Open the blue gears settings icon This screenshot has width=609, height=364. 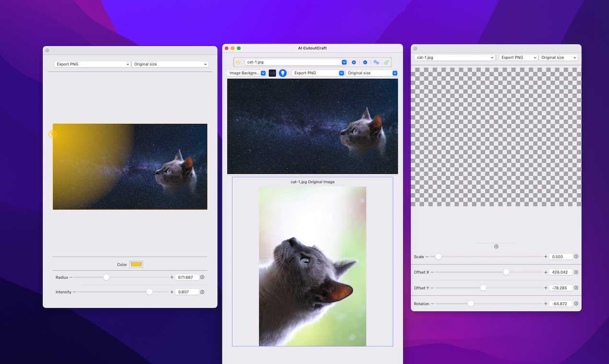[376, 62]
